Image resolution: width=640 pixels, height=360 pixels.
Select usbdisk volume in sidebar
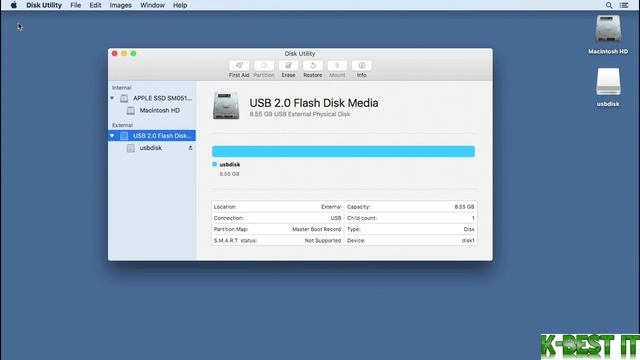tap(152, 148)
